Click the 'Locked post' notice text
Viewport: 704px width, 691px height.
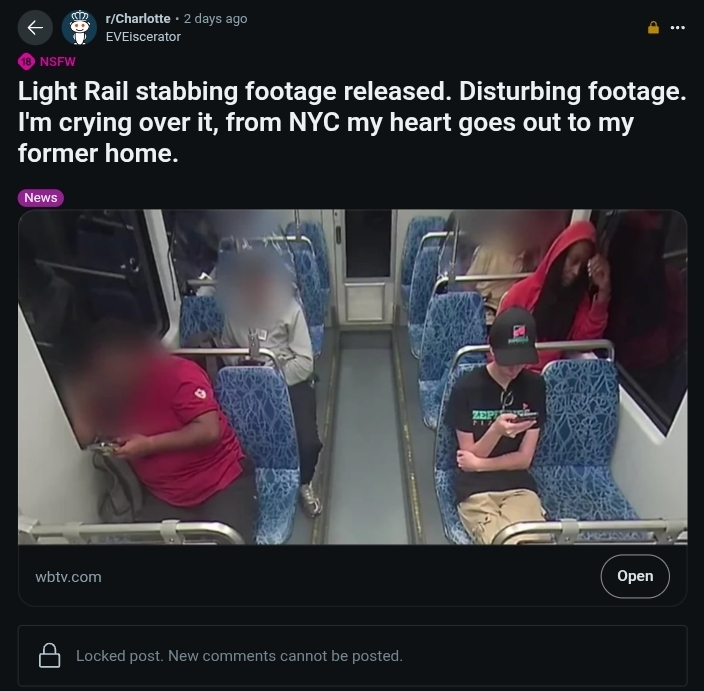point(239,656)
